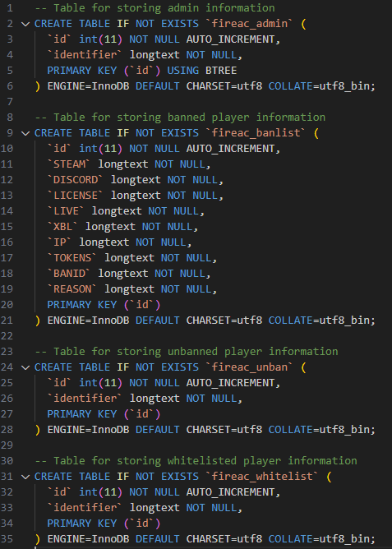Image resolution: width=392 pixels, height=549 pixels.
Task: Click the BTREE keyword on line 5
Action: [221, 71]
